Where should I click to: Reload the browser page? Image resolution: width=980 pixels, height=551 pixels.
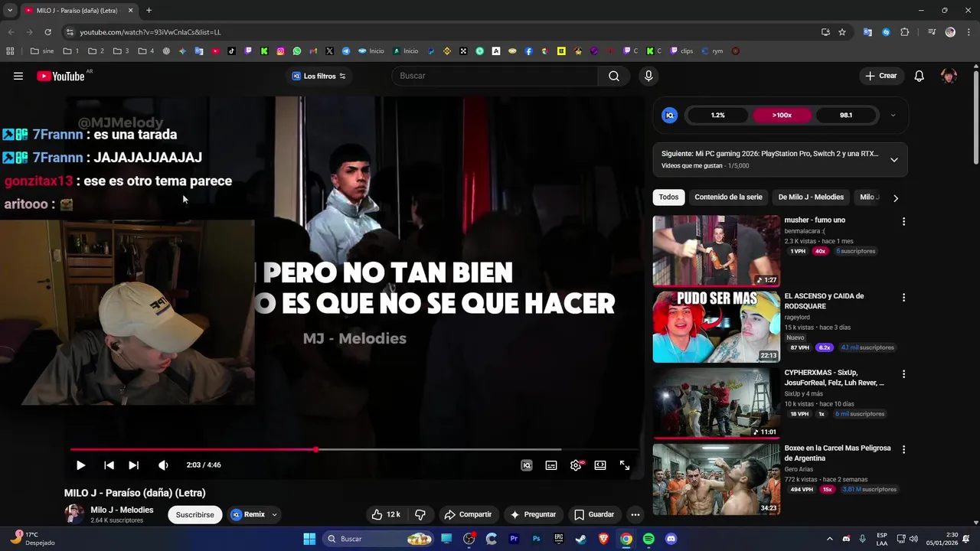(x=47, y=32)
